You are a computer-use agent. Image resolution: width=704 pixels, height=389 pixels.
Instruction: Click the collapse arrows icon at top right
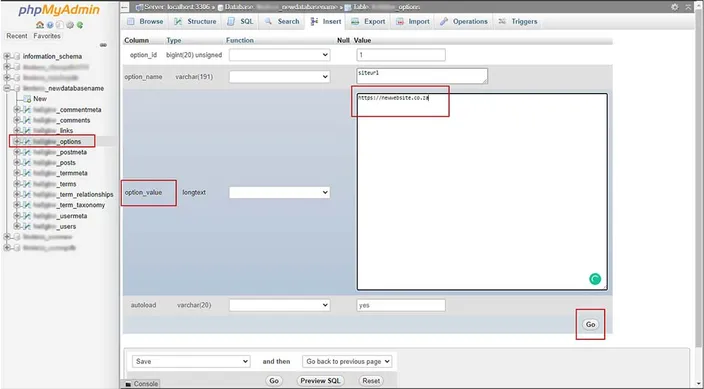pos(689,7)
